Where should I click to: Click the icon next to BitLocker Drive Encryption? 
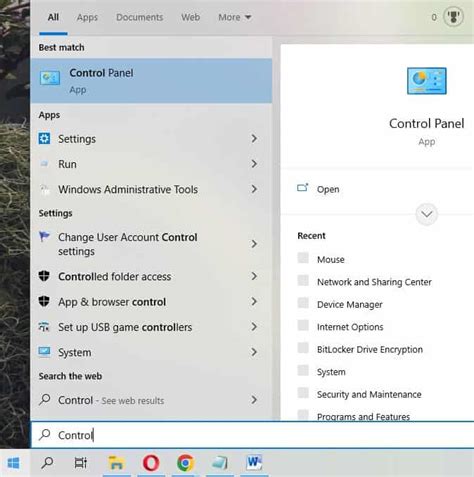(303, 348)
